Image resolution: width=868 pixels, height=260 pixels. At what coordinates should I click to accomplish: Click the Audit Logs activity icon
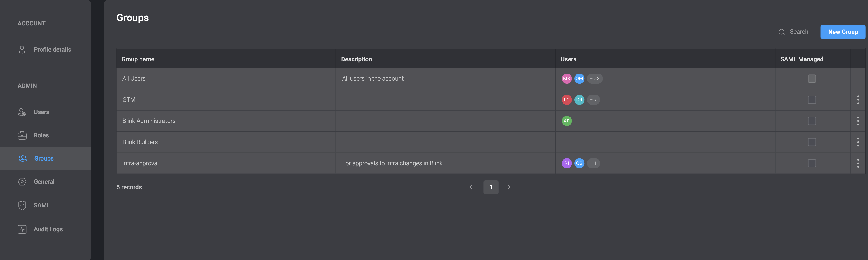pyautogui.click(x=22, y=229)
